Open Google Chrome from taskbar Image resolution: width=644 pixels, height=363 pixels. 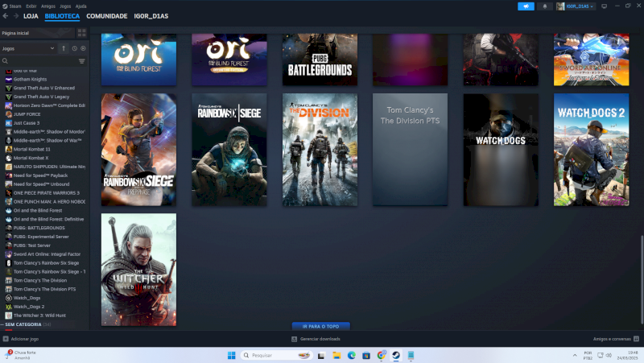(x=381, y=355)
